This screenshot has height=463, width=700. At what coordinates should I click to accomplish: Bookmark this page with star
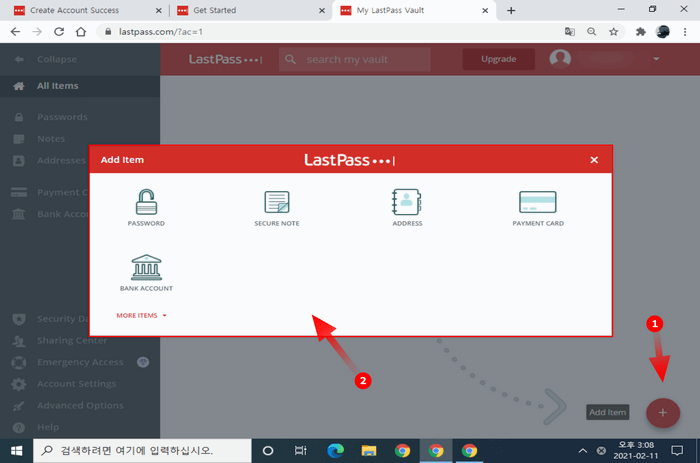coord(614,32)
